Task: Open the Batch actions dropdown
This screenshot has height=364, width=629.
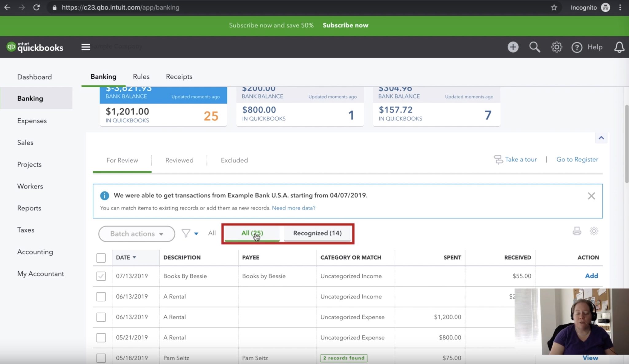Action: pyautogui.click(x=137, y=234)
